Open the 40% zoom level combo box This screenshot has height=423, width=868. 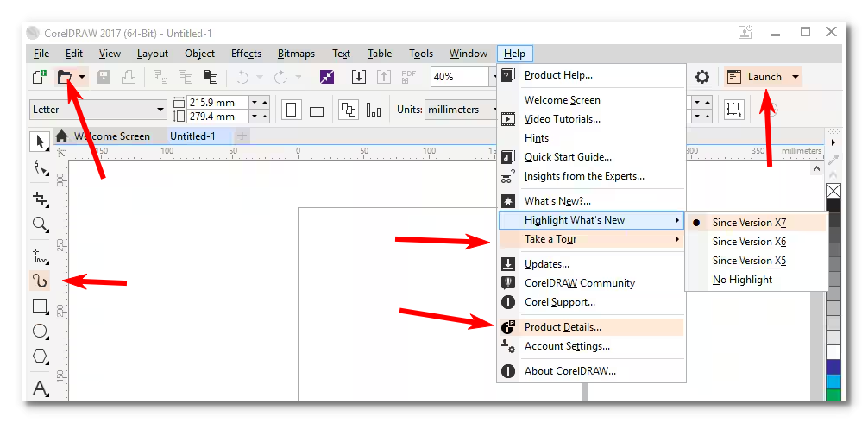pos(464,77)
